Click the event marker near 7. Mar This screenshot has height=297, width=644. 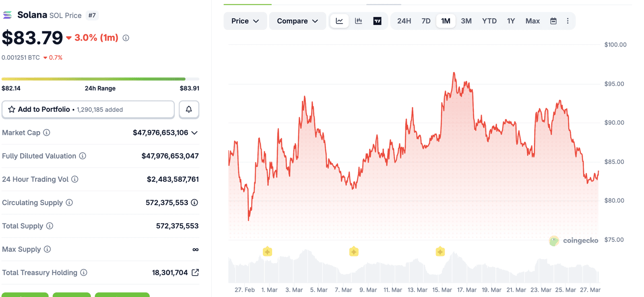tap(354, 252)
